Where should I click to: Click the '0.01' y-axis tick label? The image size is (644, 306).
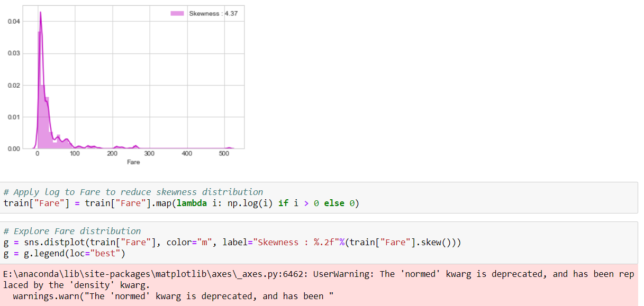(x=14, y=117)
